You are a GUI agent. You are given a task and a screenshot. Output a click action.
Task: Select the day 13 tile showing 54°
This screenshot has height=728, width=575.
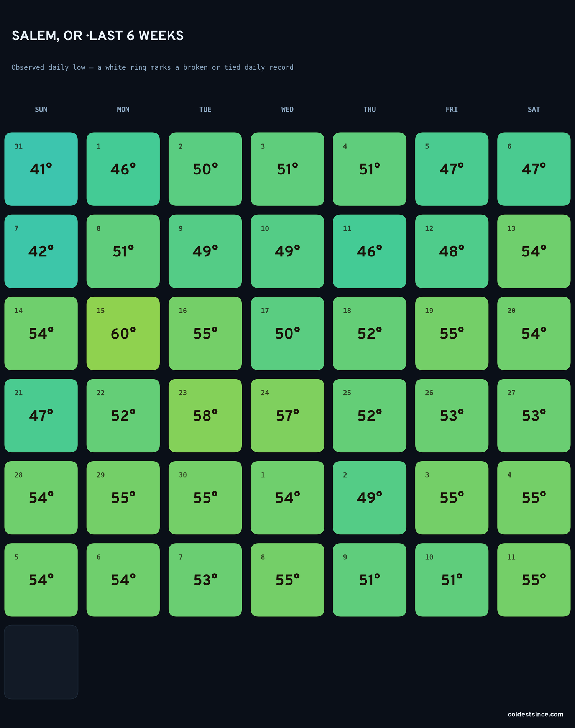coord(534,251)
